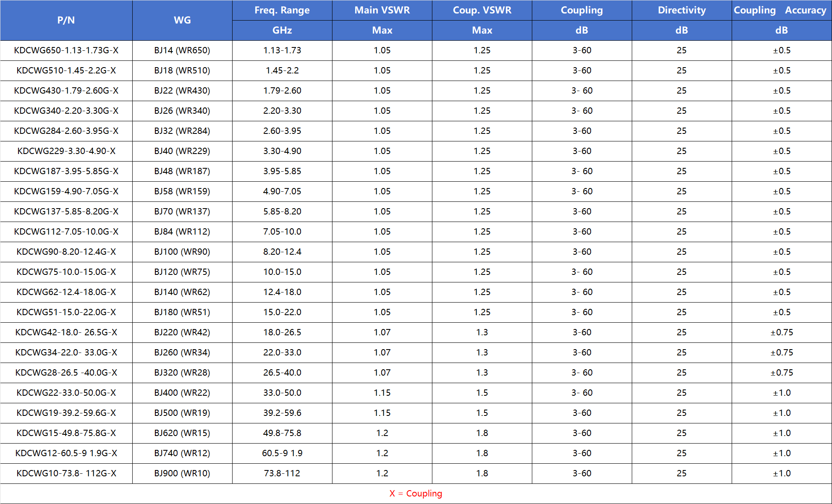
Task: Click frequency range cell 7.05-10.0
Action: coord(282,232)
